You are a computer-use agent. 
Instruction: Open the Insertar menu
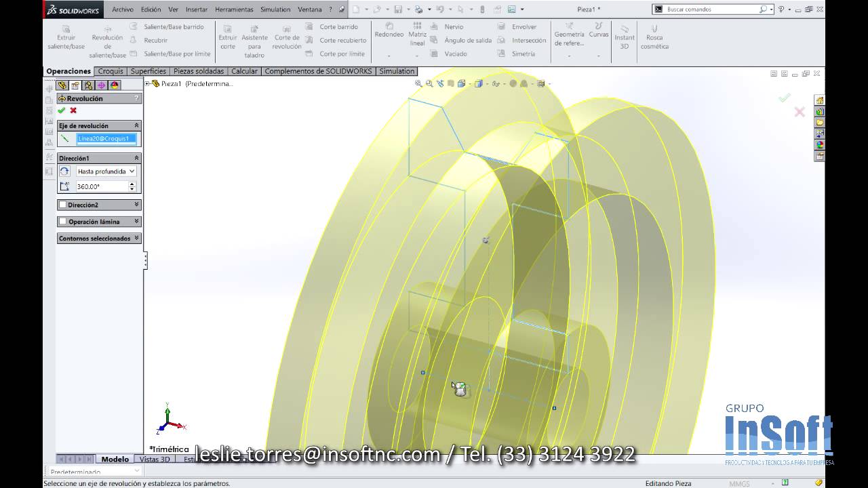[x=197, y=9]
